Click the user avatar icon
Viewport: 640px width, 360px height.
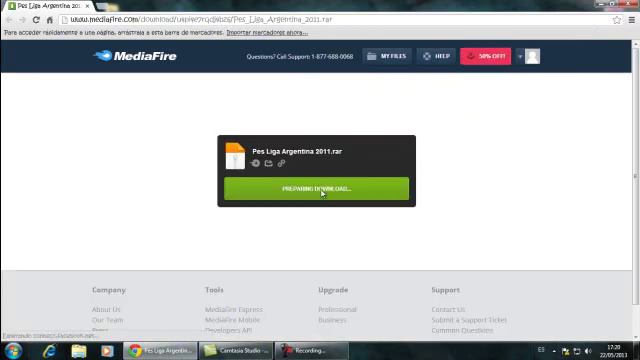pyautogui.click(x=532, y=56)
